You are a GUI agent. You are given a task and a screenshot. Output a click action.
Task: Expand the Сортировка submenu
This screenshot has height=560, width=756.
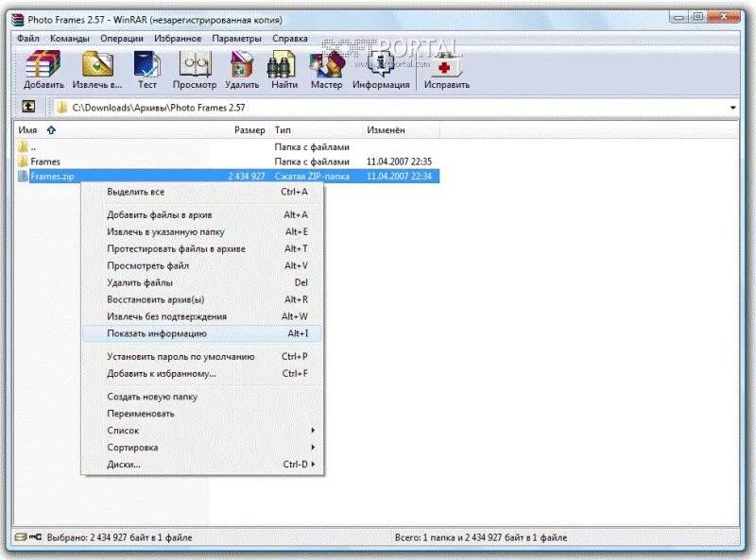[313, 447]
